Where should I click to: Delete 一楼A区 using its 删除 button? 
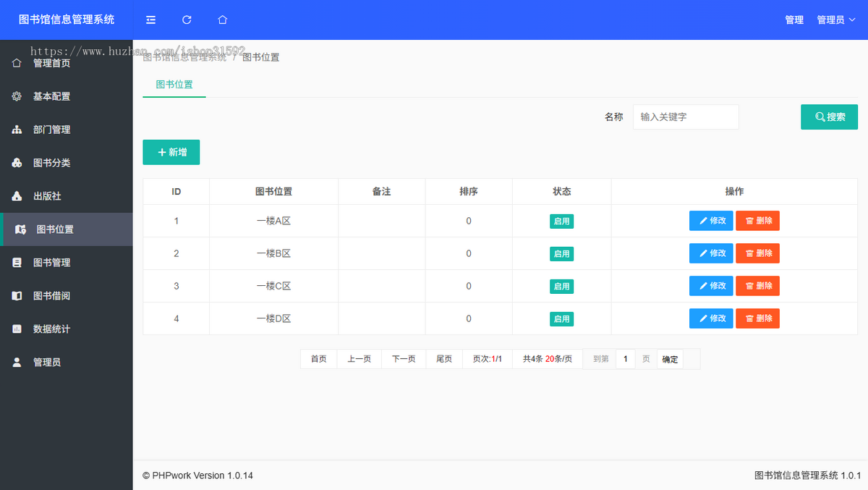pyautogui.click(x=757, y=221)
